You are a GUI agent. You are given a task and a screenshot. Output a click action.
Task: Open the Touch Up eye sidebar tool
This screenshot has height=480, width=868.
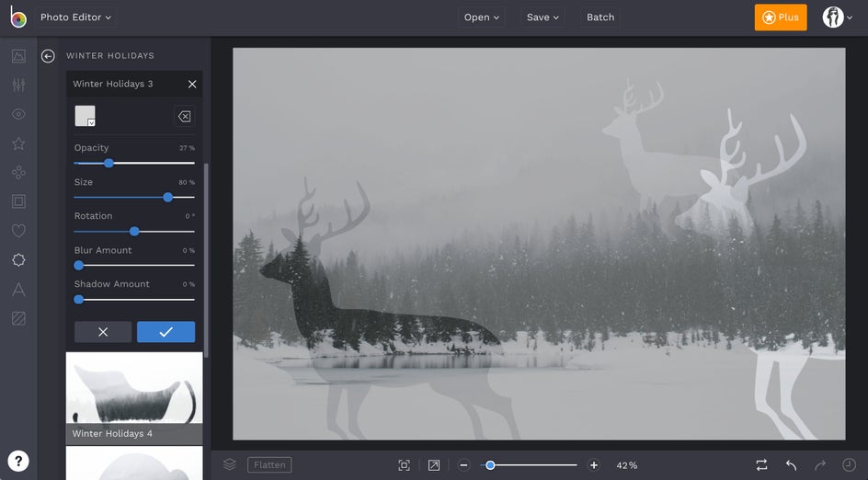pyautogui.click(x=18, y=114)
